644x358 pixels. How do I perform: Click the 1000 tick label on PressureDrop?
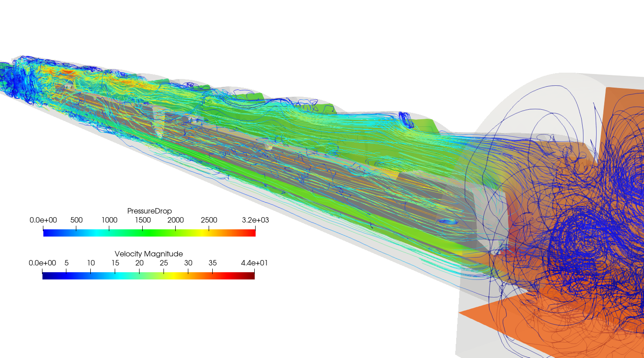tap(109, 220)
